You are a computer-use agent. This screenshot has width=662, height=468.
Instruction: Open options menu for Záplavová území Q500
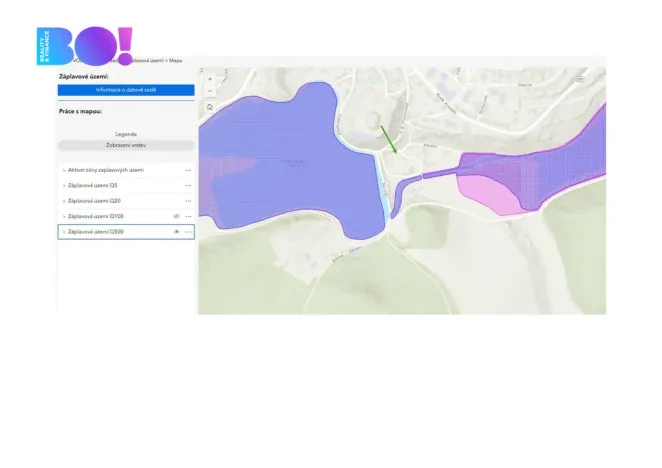click(x=188, y=231)
